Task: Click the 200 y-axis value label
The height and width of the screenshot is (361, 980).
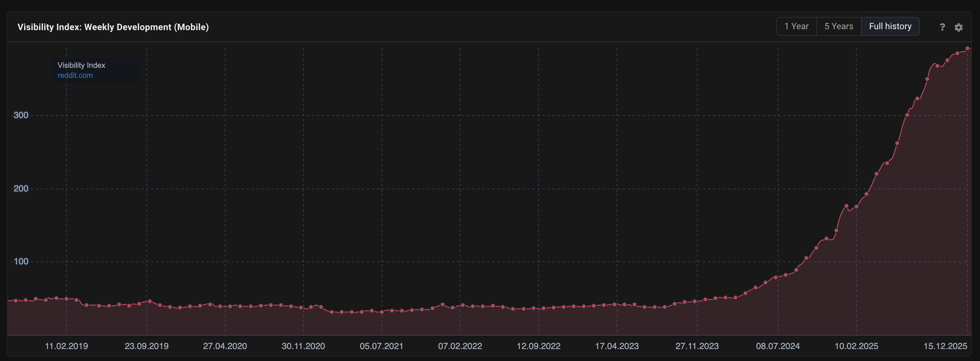Action: [x=21, y=188]
